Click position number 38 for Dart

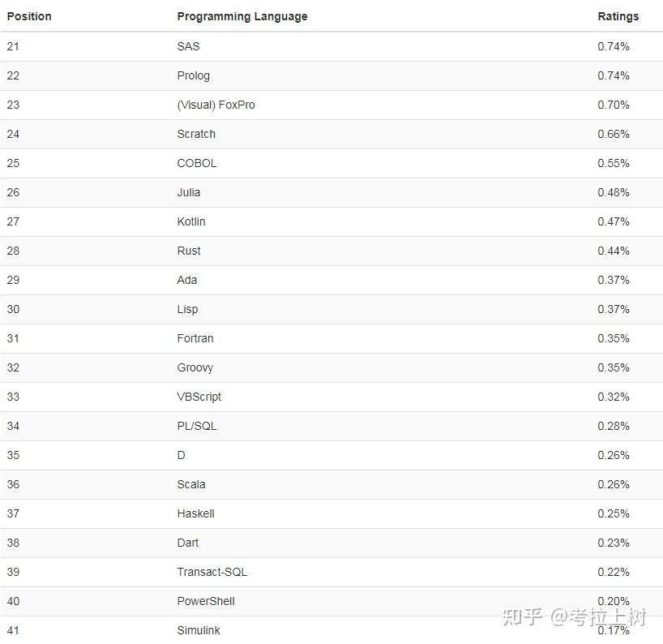click(13, 543)
